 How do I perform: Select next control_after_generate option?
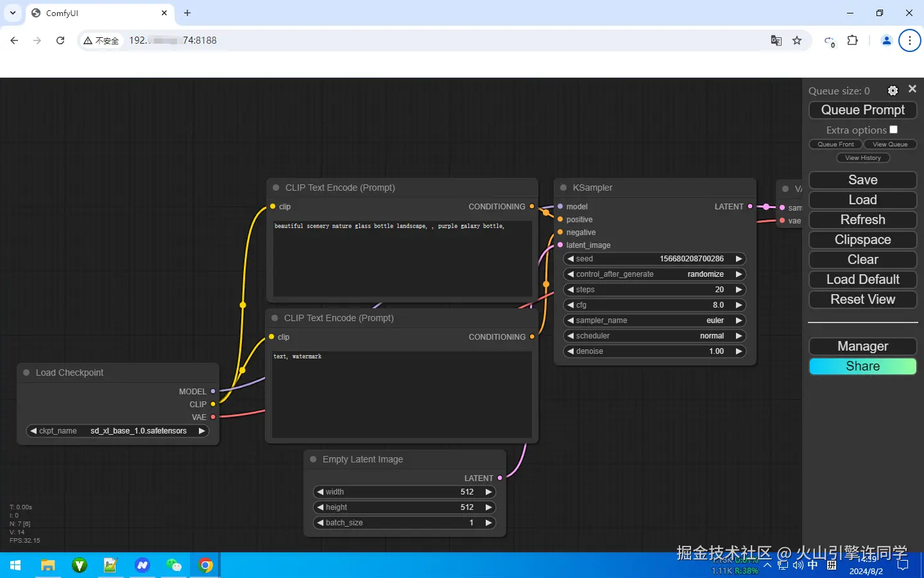(739, 274)
